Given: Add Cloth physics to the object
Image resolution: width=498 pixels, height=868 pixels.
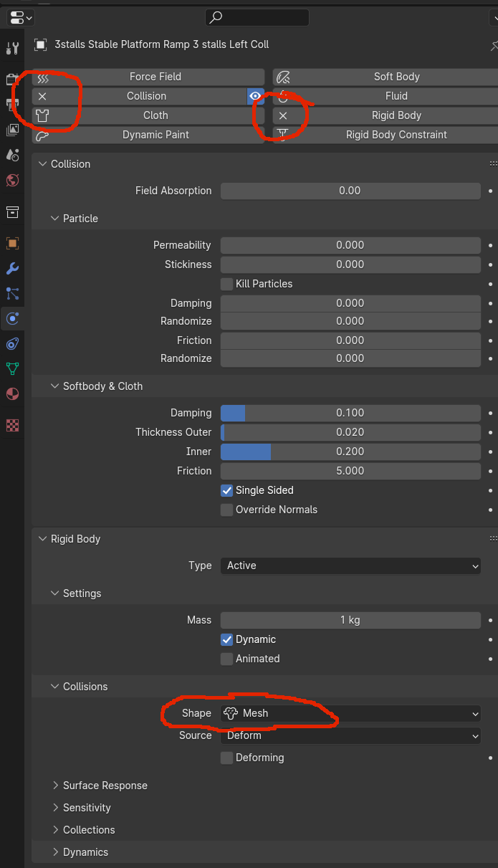Looking at the screenshot, I should [148, 115].
